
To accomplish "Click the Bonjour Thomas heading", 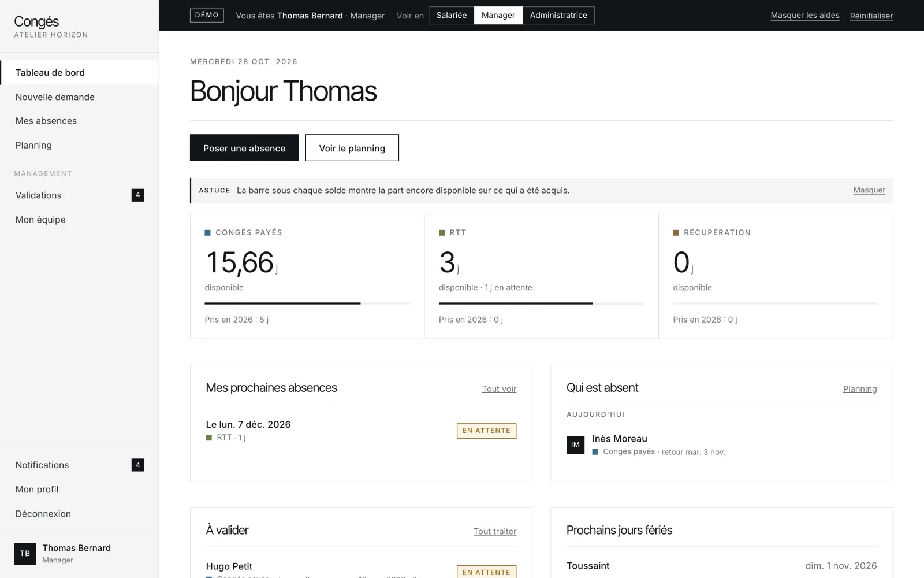I will tap(283, 91).
